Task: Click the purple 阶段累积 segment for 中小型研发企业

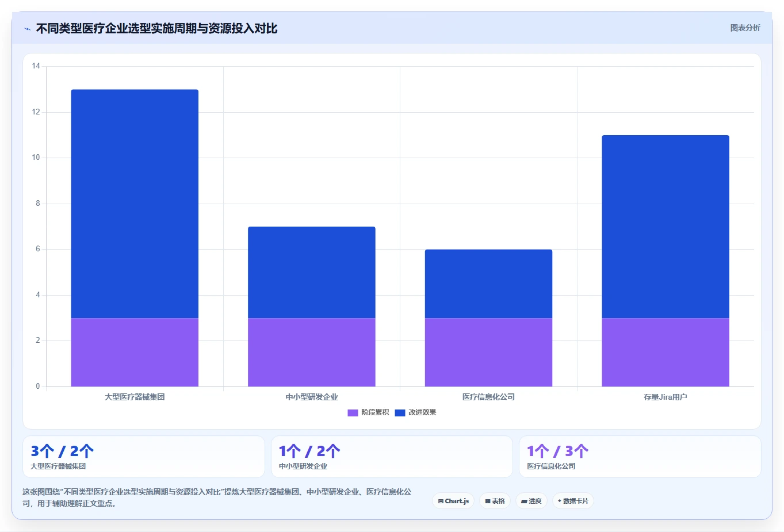Action: (x=312, y=352)
